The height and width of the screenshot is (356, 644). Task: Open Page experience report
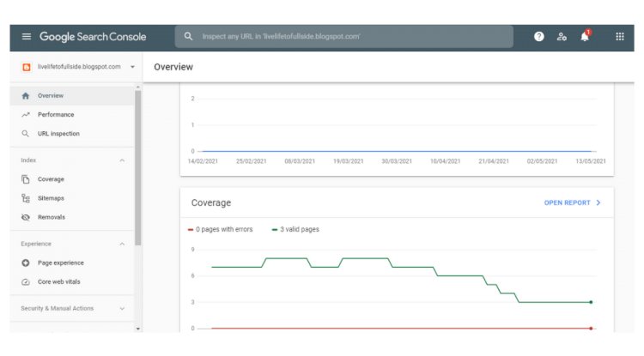tap(72, 262)
